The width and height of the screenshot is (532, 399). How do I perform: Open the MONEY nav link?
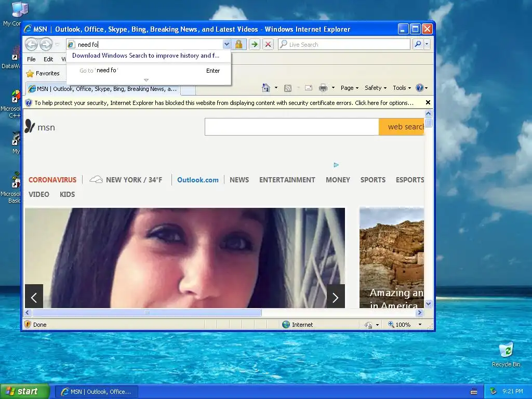click(x=338, y=180)
